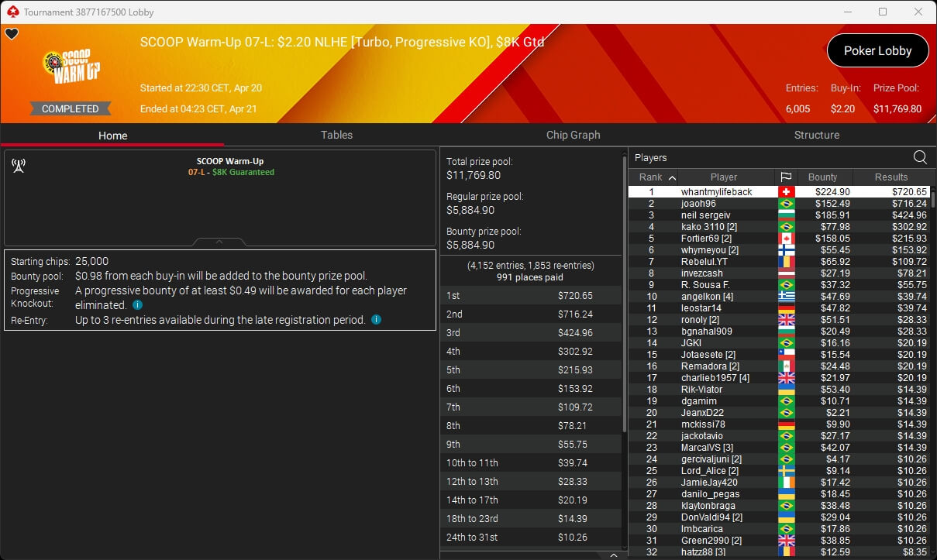Viewport: 937px width, 560px height.
Task: Open the Tables tab
Action: click(x=336, y=135)
